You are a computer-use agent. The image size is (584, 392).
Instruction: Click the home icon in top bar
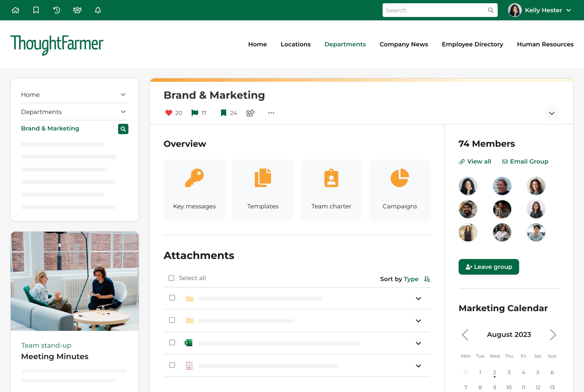[x=16, y=10]
